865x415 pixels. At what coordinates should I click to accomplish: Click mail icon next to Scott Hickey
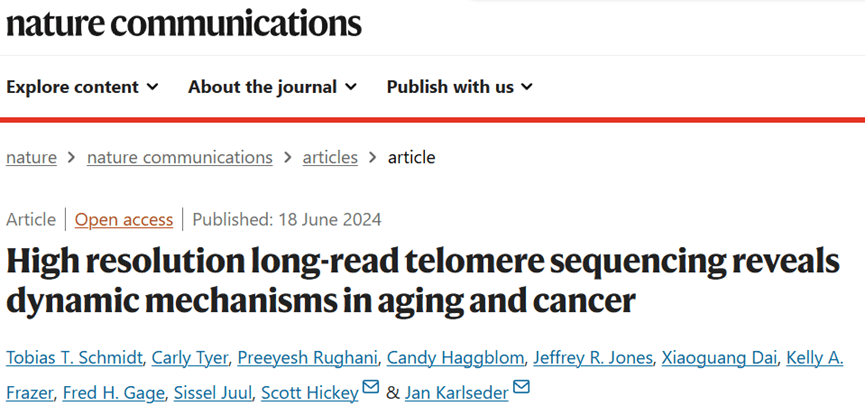[x=371, y=388]
